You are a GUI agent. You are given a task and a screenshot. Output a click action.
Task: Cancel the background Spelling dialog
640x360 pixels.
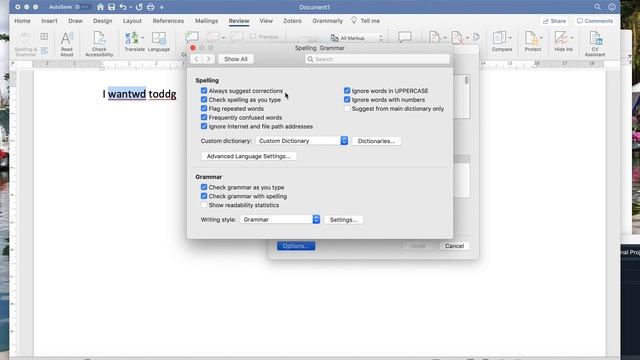[x=454, y=246]
